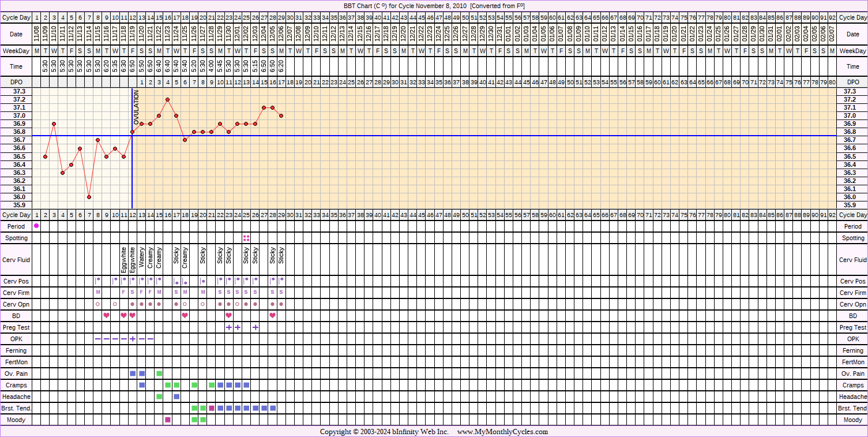Click the pink Spotting marker in the Spotting row
This screenshot has width=868, height=437.
246,238
